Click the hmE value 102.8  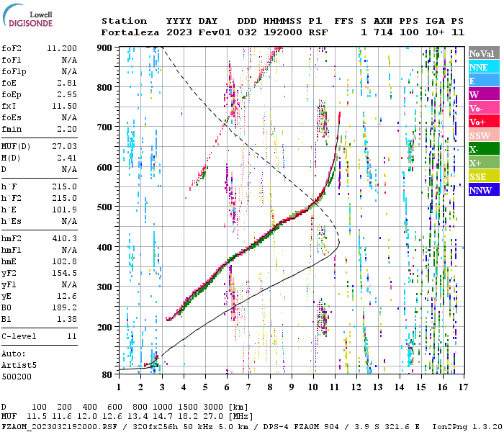point(64,261)
